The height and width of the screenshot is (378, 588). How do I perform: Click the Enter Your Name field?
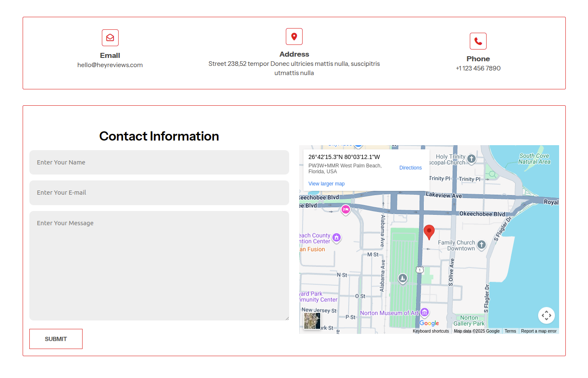coord(159,162)
